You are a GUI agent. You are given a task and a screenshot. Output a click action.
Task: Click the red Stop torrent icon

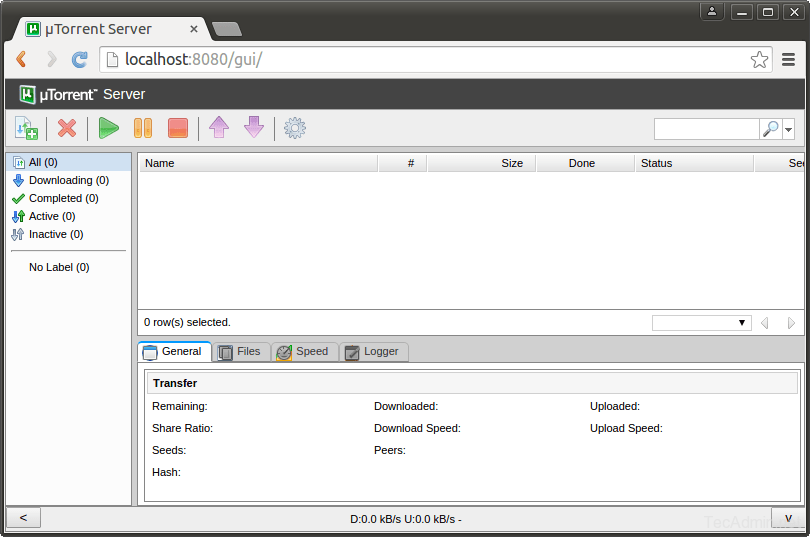(x=178, y=128)
